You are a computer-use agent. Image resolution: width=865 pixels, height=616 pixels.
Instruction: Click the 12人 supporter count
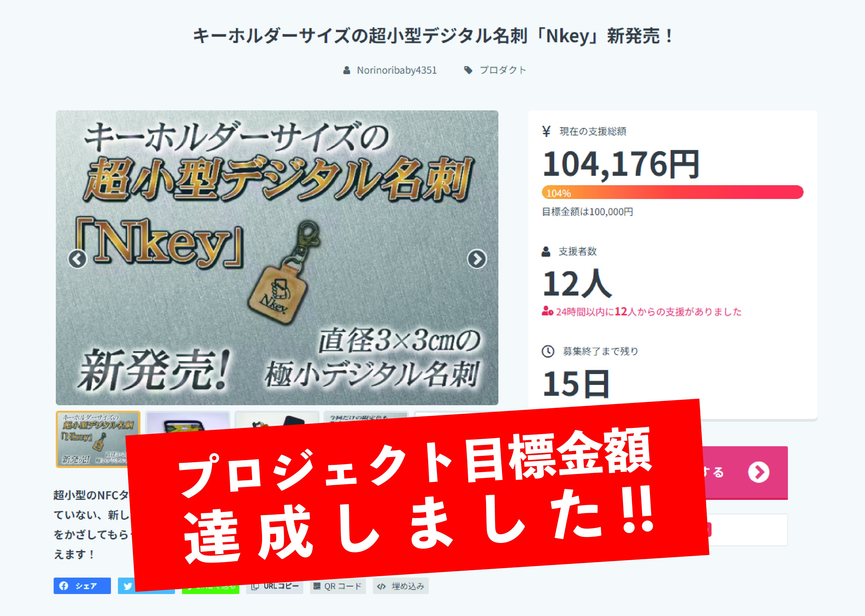click(x=577, y=283)
